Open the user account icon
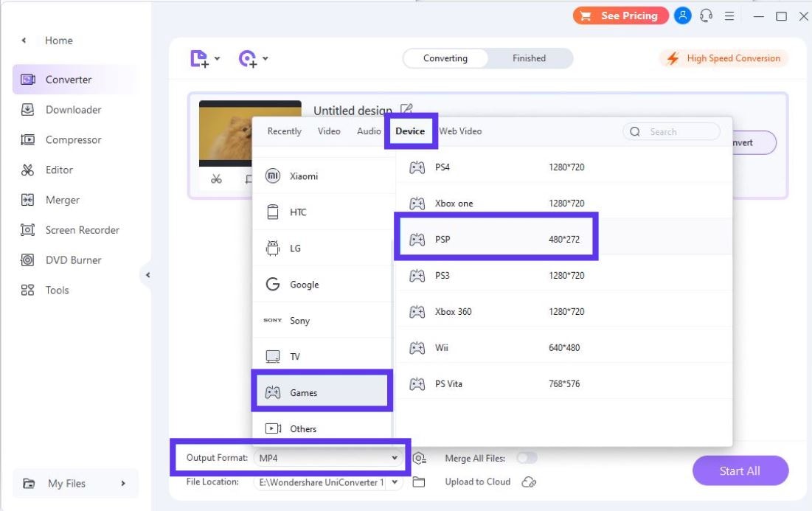The height and width of the screenshot is (511, 812). 682,15
